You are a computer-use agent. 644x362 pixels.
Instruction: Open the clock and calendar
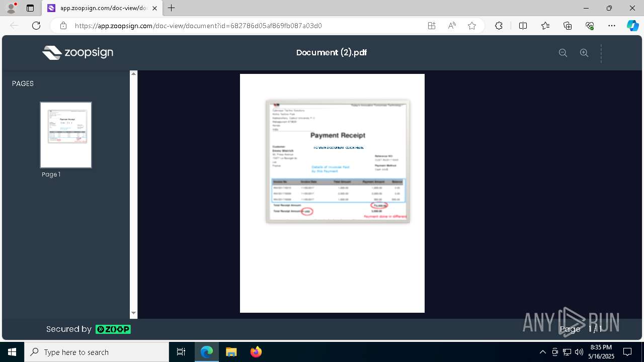click(602, 352)
